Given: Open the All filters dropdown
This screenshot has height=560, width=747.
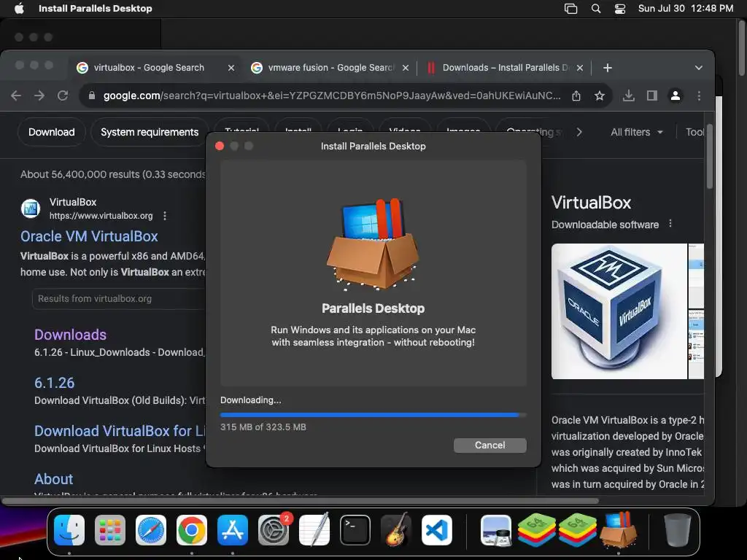Looking at the screenshot, I should pyautogui.click(x=636, y=132).
